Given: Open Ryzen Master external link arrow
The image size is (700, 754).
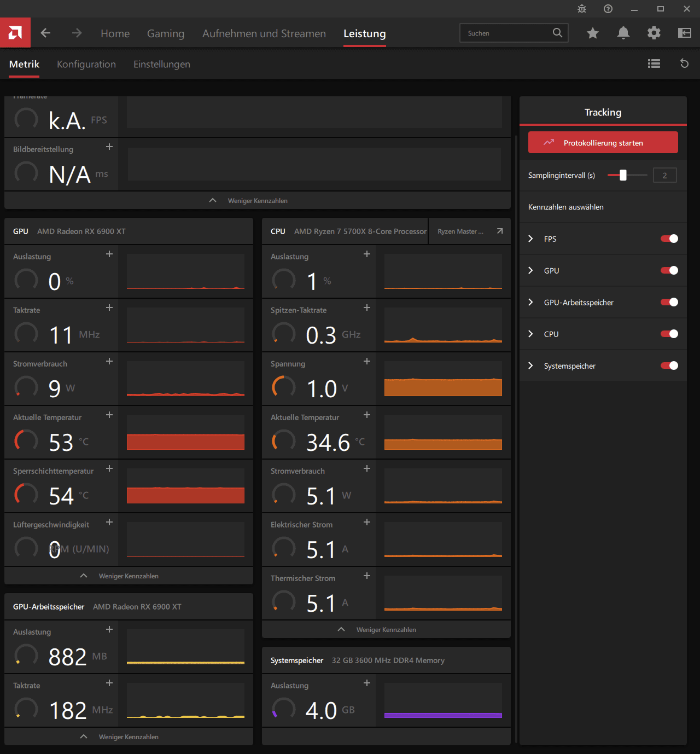Looking at the screenshot, I should pos(500,231).
